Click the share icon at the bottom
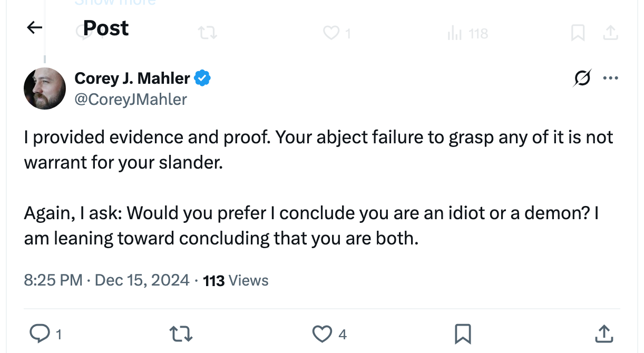Viewport: 644px width, 353px height. pyautogui.click(x=604, y=333)
